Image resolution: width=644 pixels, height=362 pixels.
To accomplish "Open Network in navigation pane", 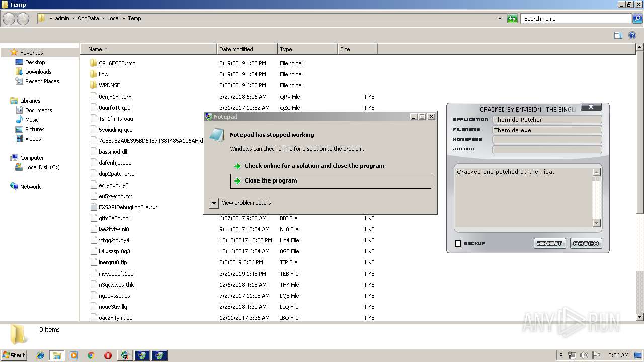I will point(30,187).
